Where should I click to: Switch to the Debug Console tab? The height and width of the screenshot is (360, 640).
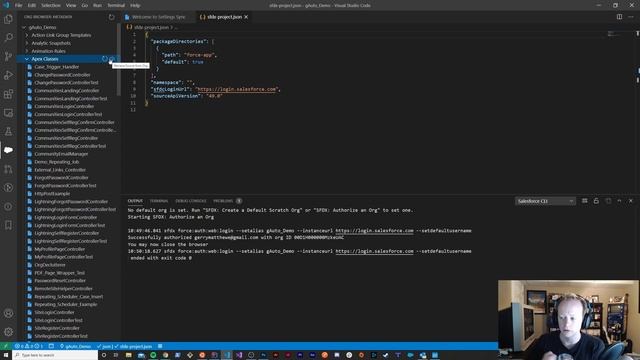[x=191, y=201]
